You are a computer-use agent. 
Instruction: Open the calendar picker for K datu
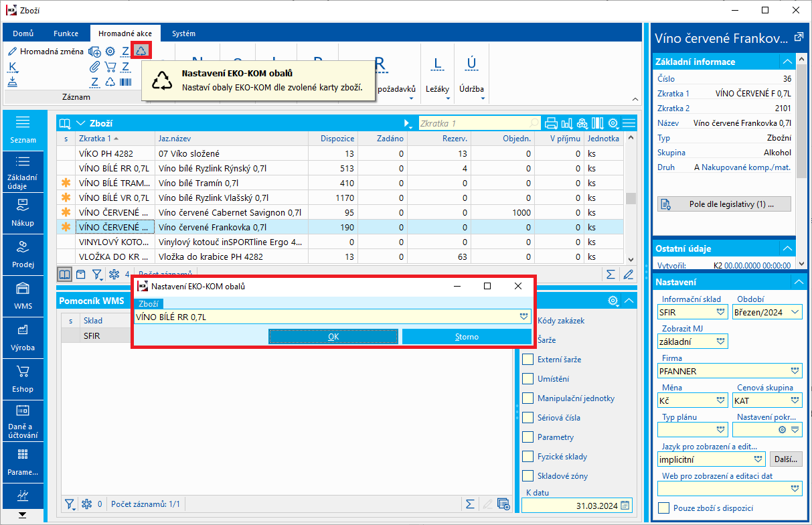click(625, 506)
